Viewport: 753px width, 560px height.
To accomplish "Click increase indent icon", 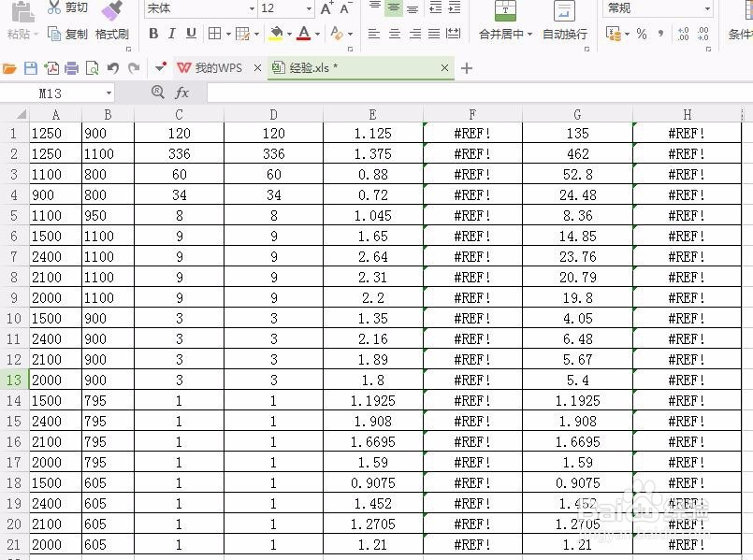I will coord(454,7).
